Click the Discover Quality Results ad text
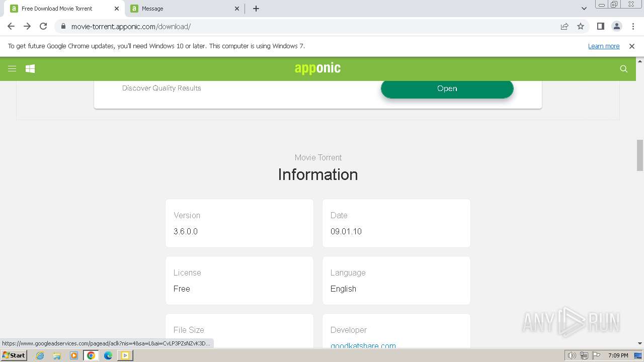The image size is (644, 362). (x=162, y=88)
